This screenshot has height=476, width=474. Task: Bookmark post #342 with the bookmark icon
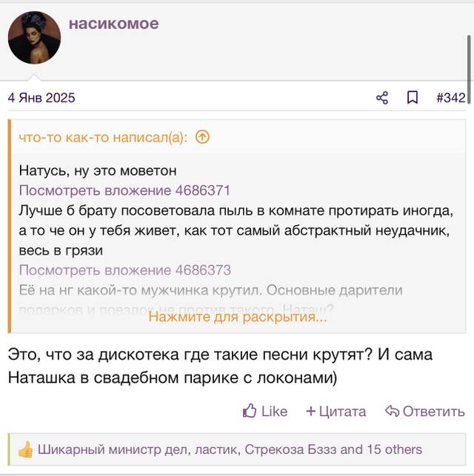[x=412, y=98]
